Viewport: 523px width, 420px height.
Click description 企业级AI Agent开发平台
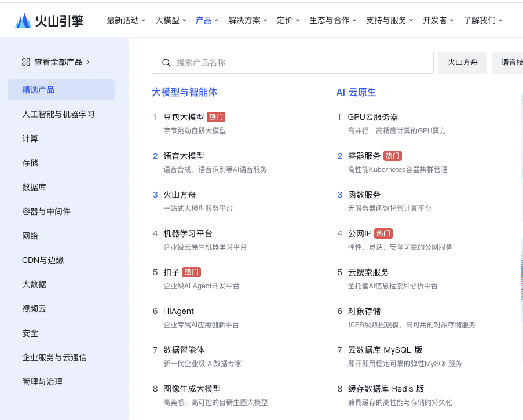point(202,286)
